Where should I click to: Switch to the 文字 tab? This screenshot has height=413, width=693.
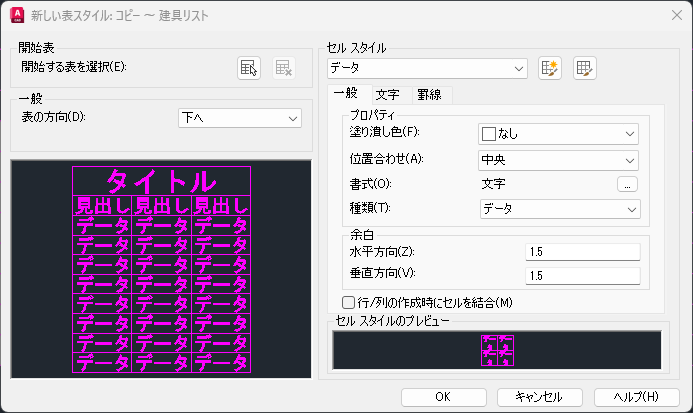pyautogui.click(x=387, y=95)
